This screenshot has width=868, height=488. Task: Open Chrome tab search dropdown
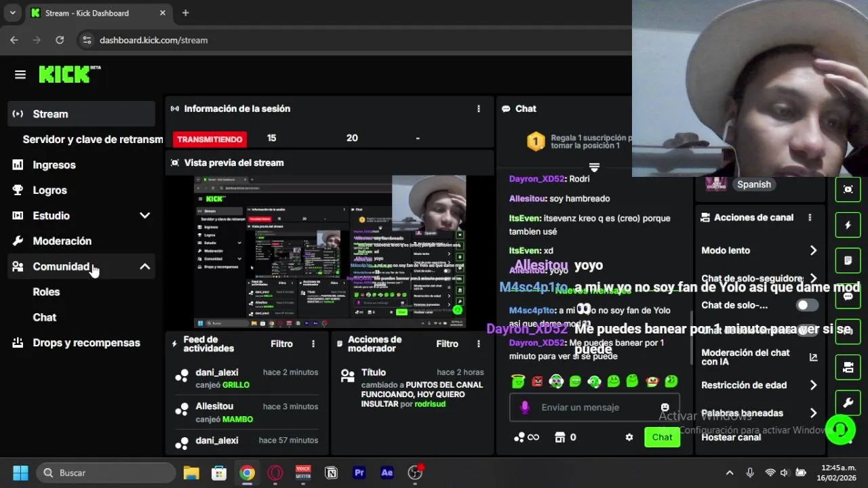pyautogui.click(x=12, y=13)
